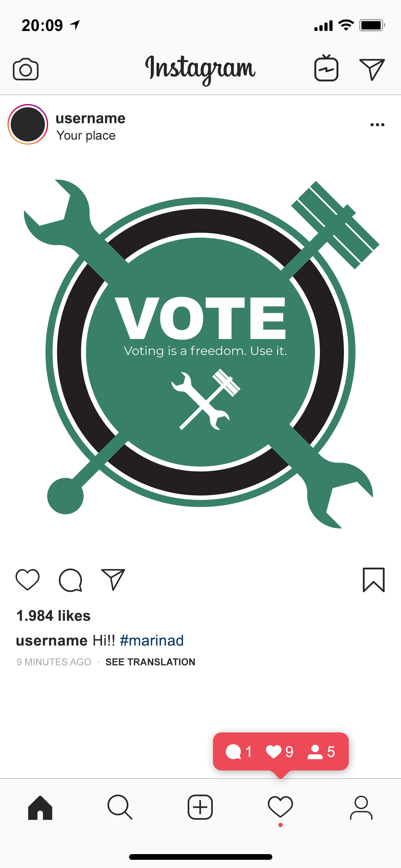View the username story profile picture
Viewport: 401px width, 868px height.
(x=28, y=124)
